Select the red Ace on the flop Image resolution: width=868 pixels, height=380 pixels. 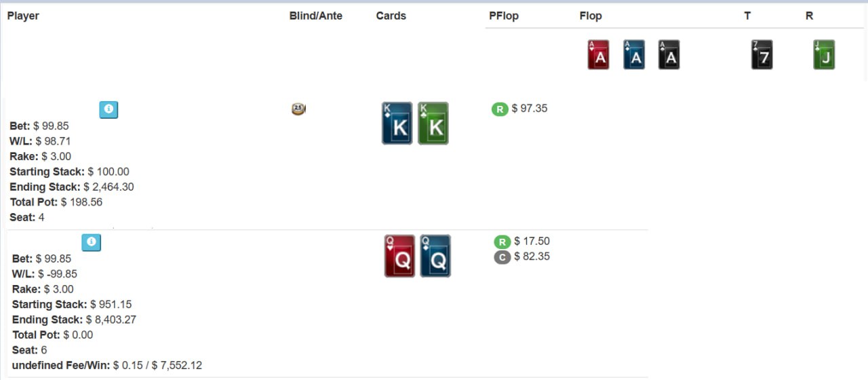(598, 55)
